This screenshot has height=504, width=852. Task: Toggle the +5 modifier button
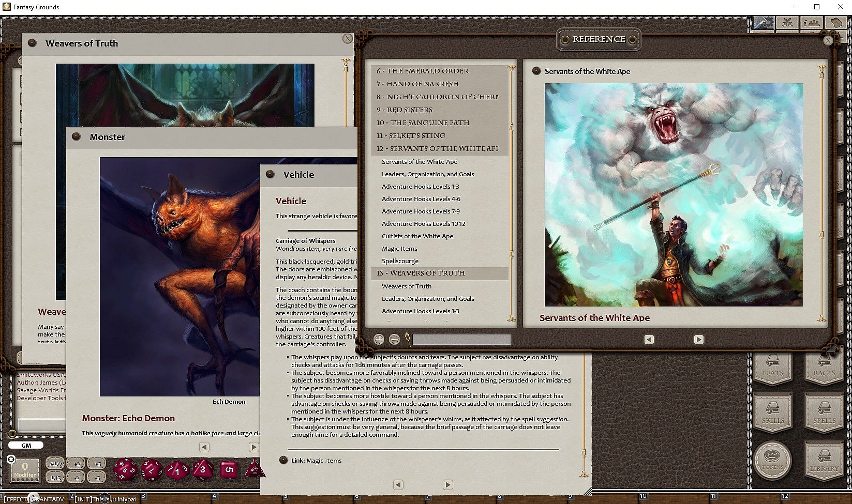click(x=97, y=464)
